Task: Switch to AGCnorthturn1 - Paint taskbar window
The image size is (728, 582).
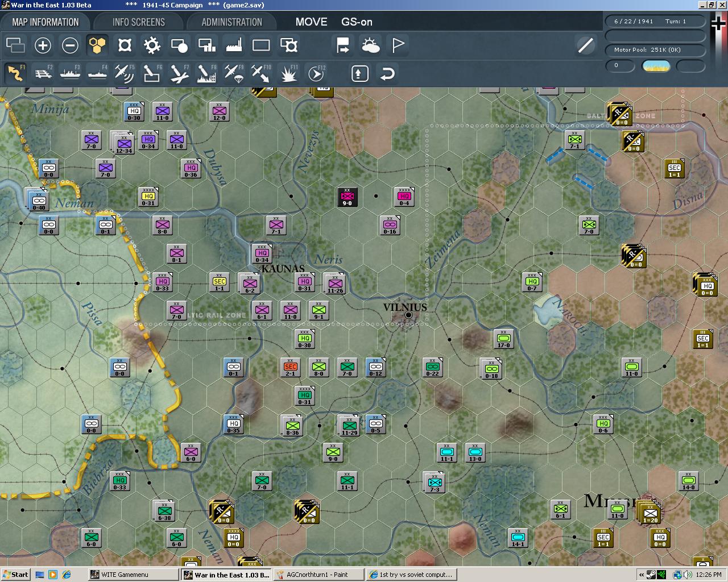Action: [318, 575]
